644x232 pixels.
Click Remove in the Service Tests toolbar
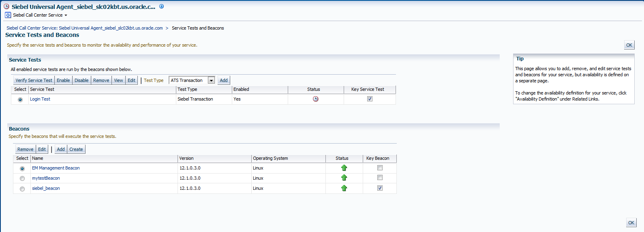(101, 80)
